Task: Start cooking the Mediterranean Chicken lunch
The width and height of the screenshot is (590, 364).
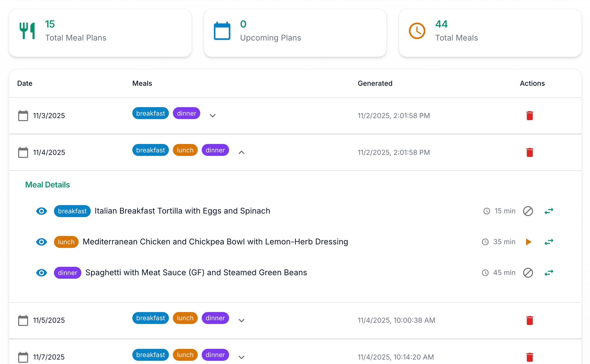Action: pos(528,242)
